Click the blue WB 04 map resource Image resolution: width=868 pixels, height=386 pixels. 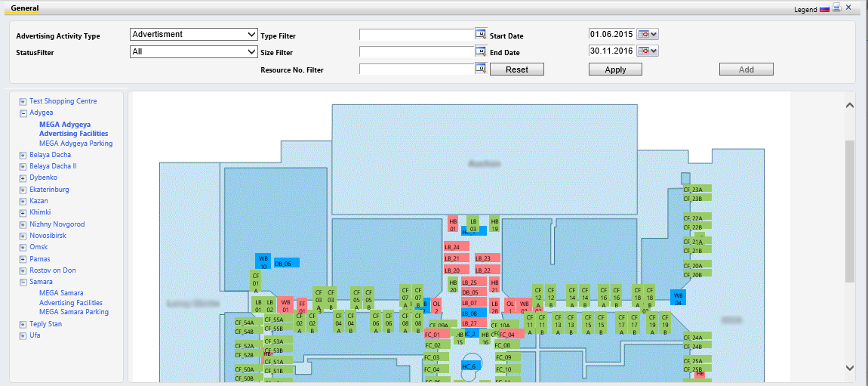(678, 298)
